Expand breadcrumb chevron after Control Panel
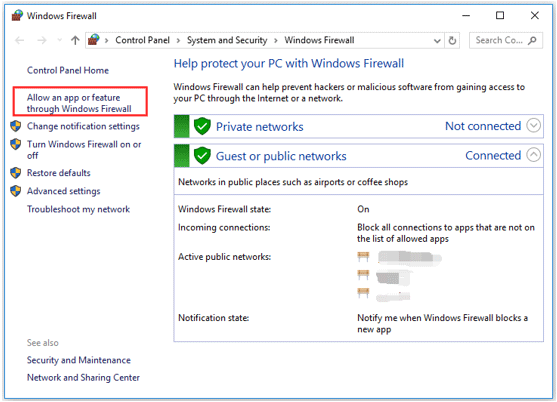 179,40
